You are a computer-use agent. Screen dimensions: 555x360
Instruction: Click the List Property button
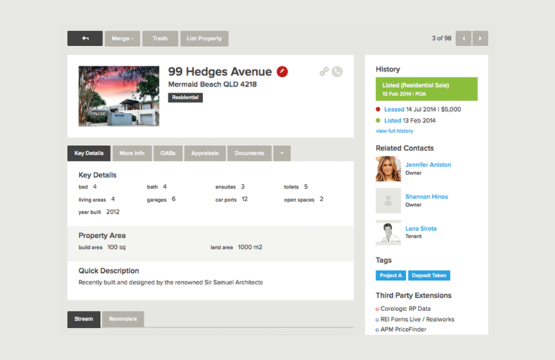tap(204, 38)
